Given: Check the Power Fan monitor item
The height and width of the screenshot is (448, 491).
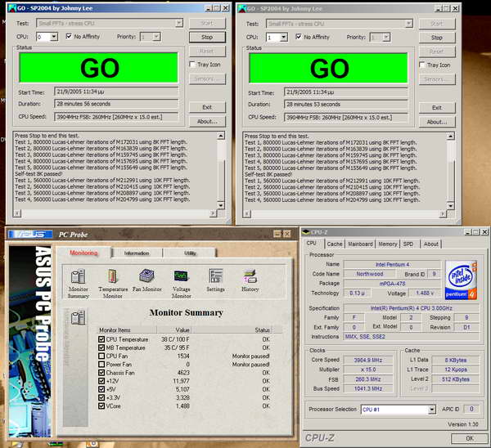Looking at the screenshot, I should (x=101, y=364).
